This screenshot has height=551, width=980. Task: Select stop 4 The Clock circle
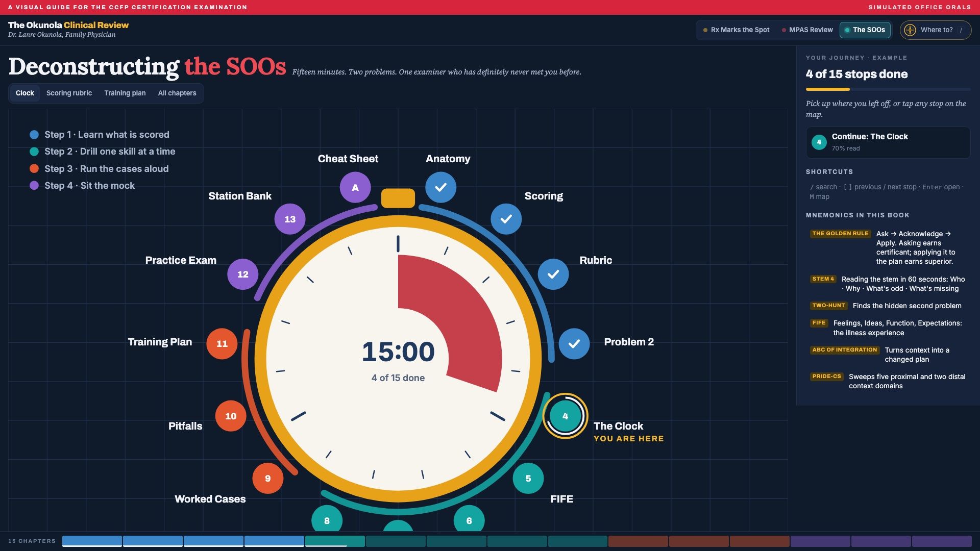[x=565, y=416]
